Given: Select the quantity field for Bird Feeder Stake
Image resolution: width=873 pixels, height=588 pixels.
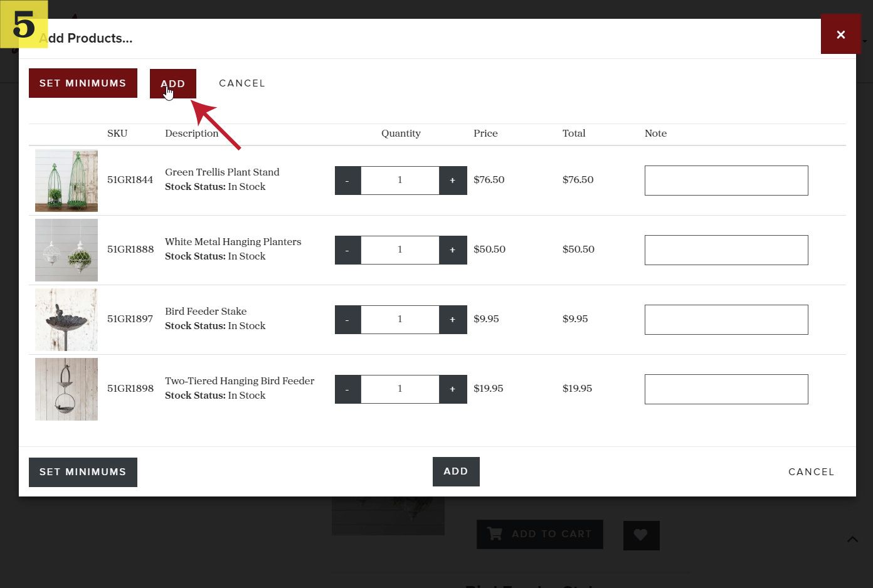Looking at the screenshot, I should pyautogui.click(x=400, y=320).
